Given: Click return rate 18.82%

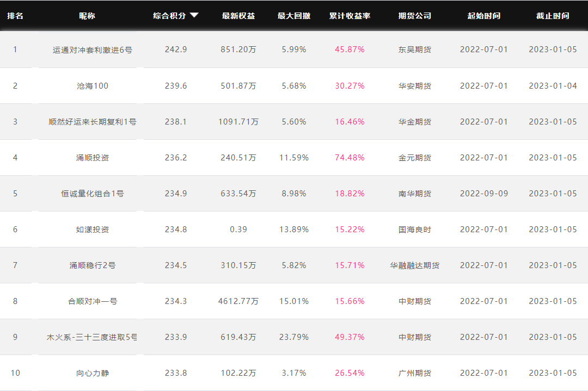Looking at the screenshot, I should pos(350,194).
